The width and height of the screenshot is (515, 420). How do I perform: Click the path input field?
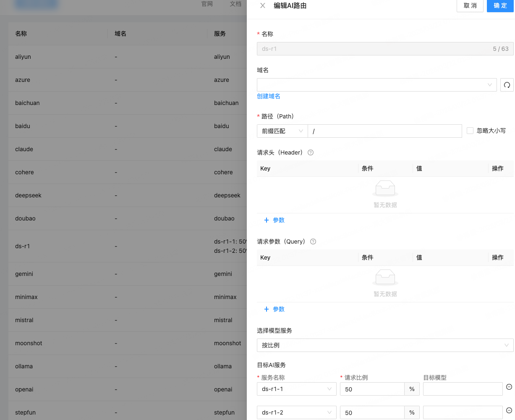[x=385, y=131]
